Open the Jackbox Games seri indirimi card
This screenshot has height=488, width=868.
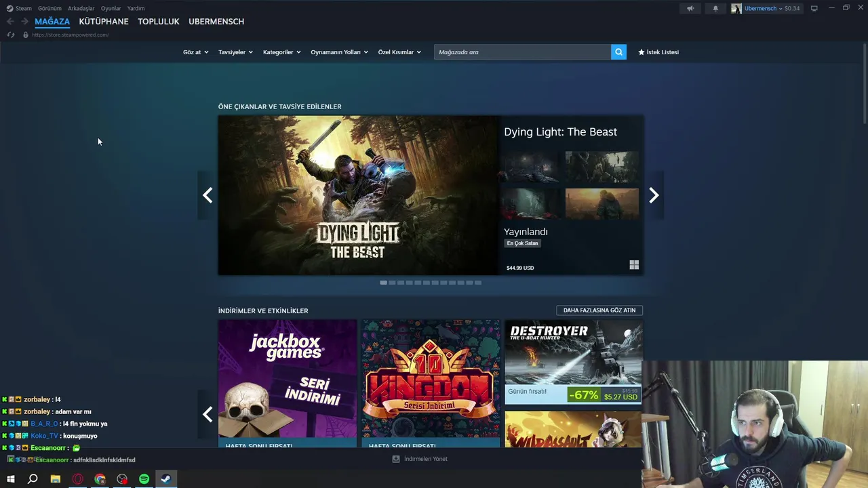click(x=288, y=384)
